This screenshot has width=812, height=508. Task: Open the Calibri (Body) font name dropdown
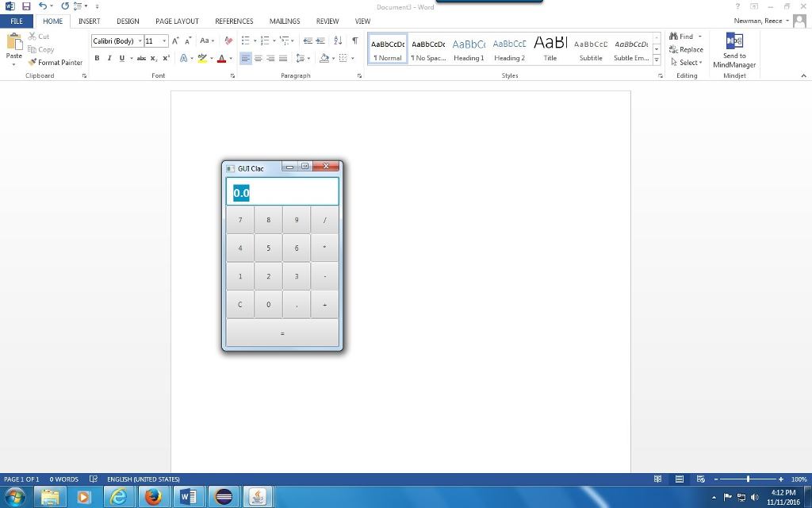coord(140,41)
